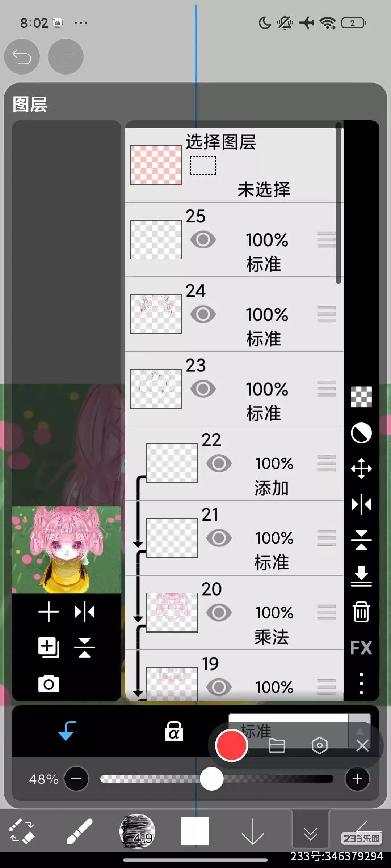Select the move transform cross-arrows icon

tap(361, 469)
